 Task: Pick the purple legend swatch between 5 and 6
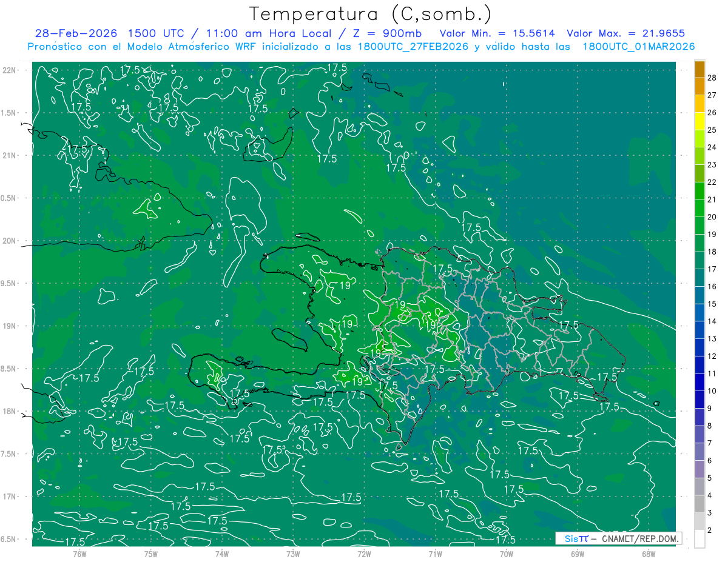[699, 469]
